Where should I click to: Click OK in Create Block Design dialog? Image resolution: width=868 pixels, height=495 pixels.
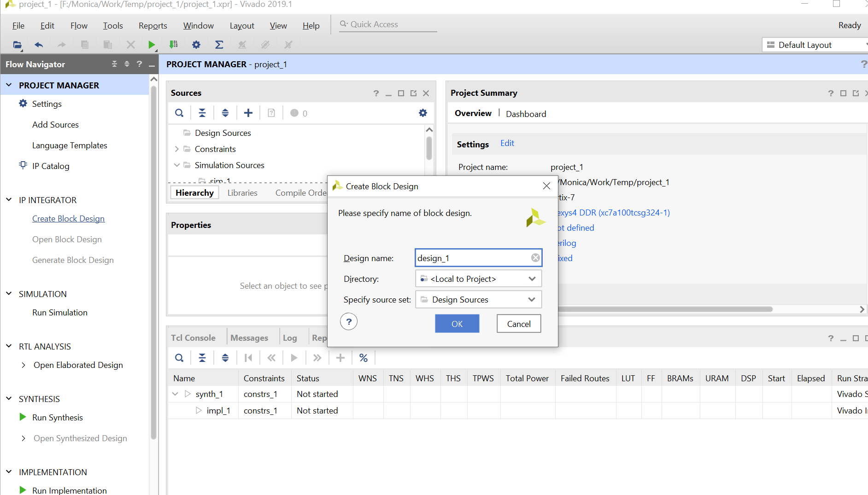point(457,324)
